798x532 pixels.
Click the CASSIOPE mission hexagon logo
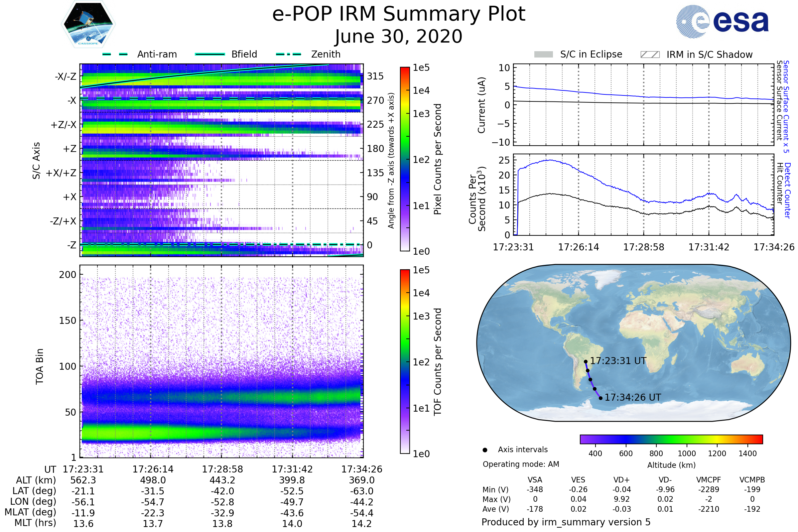tap(88, 24)
